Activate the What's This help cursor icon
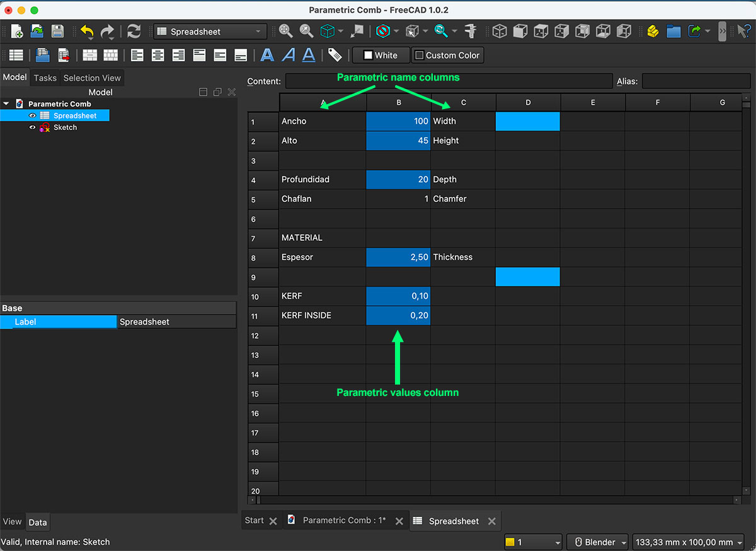The width and height of the screenshot is (756, 551). (x=744, y=31)
